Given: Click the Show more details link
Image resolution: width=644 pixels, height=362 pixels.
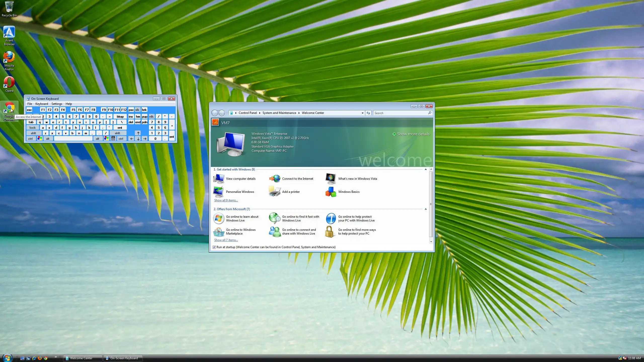Looking at the screenshot, I should pos(413,134).
